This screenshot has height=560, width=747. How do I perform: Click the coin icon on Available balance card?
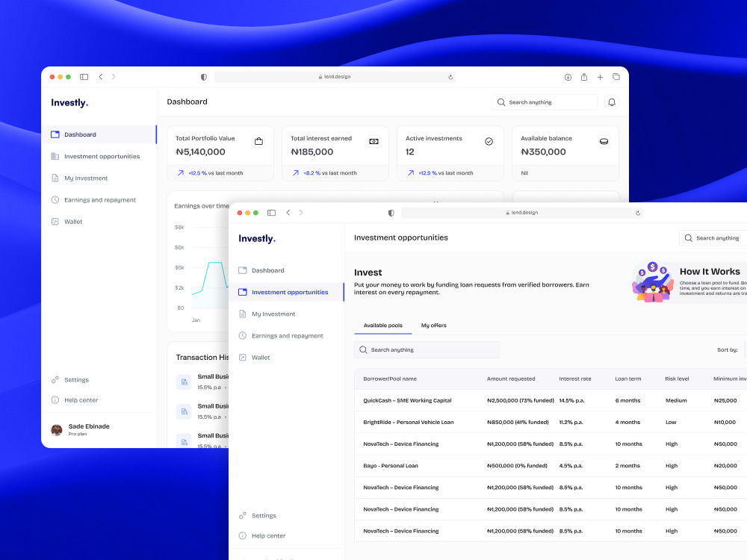(604, 141)
